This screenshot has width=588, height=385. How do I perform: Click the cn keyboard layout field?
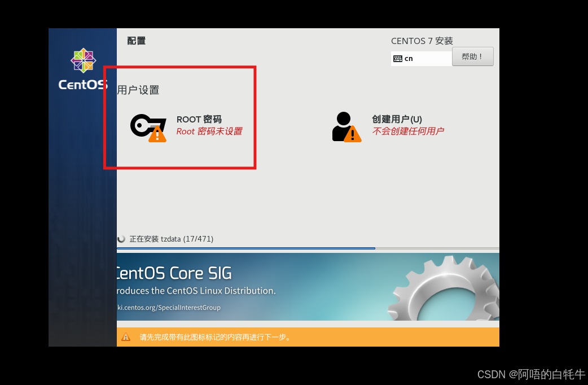click(422, 59)
